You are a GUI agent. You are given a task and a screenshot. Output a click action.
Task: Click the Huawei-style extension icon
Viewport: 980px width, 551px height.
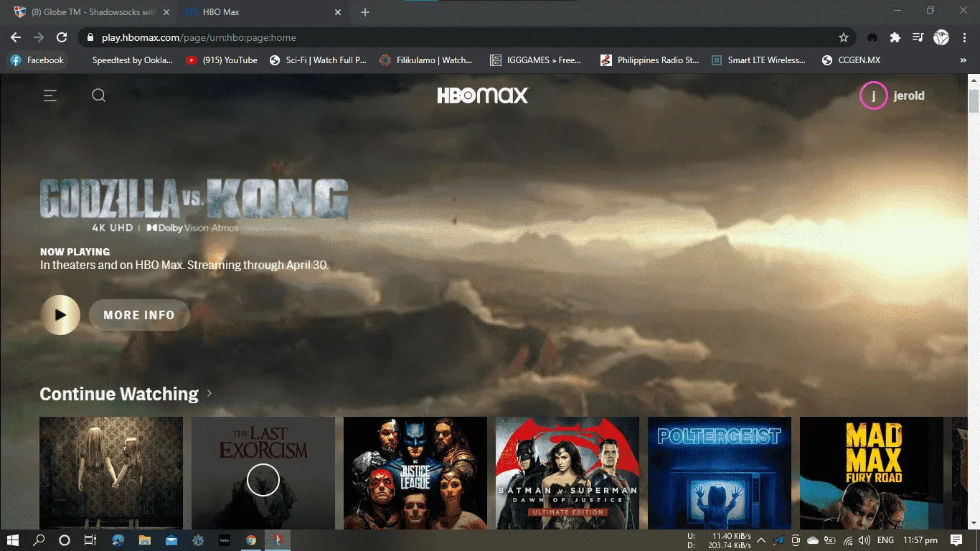872,37
